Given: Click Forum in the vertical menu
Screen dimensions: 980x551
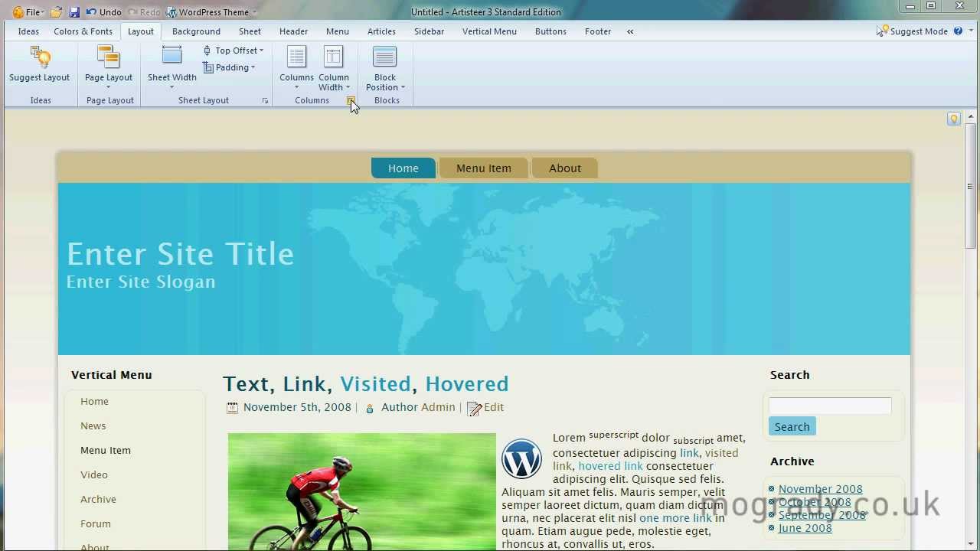Looking at the screenshot, I should click(96, 524).
